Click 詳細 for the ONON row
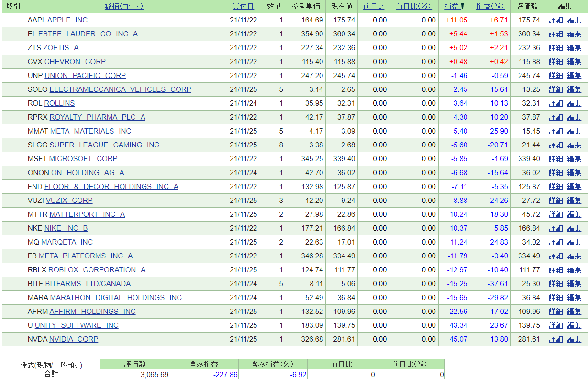Viewport: 588px width, 379px height. point(556,173)
